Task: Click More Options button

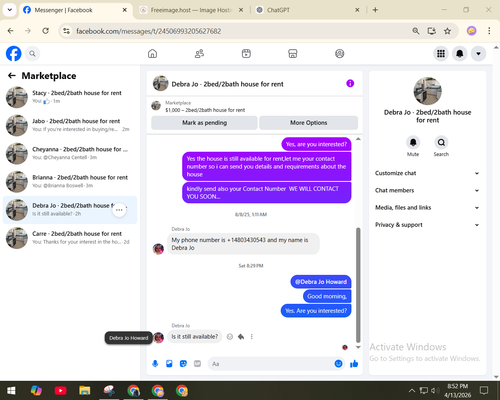Action: pos(308,123)
